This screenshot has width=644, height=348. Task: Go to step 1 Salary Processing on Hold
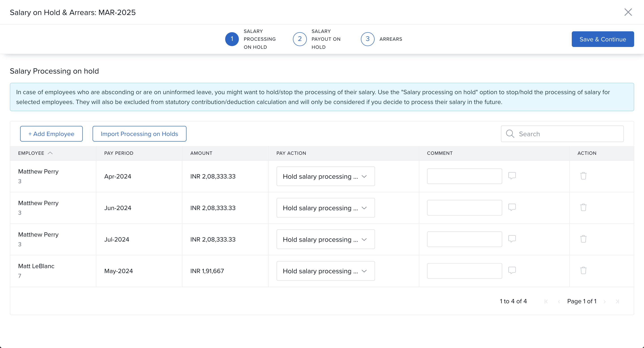[x=232, y=39]
